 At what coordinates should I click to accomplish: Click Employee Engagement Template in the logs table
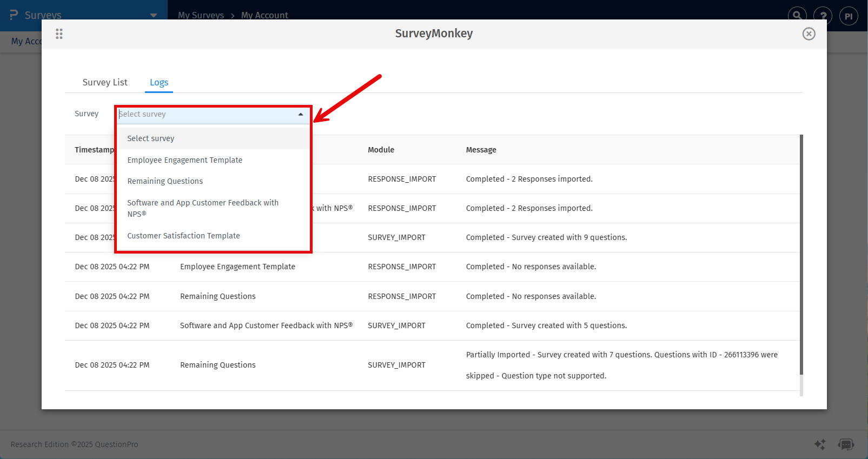[x=237, y=267]
